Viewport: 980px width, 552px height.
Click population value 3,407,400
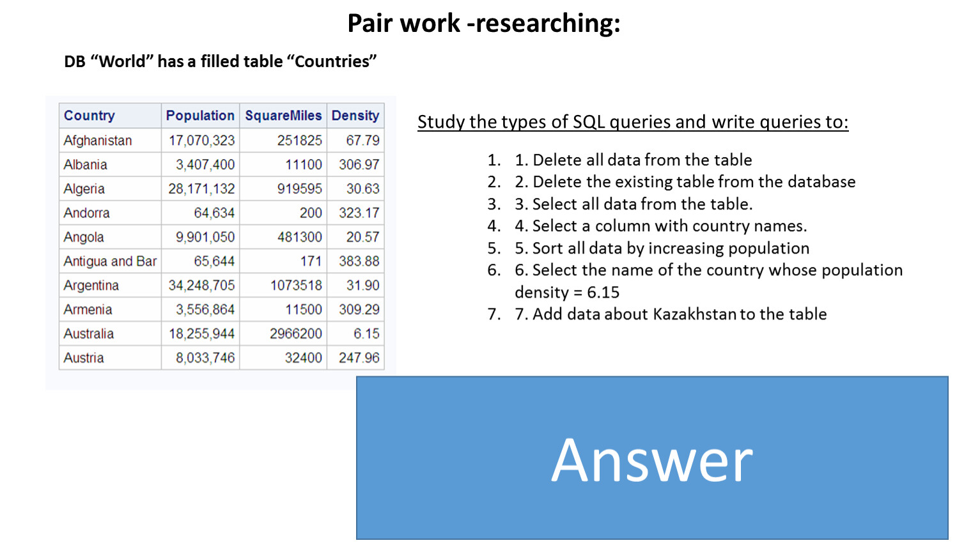coord(205,165)
